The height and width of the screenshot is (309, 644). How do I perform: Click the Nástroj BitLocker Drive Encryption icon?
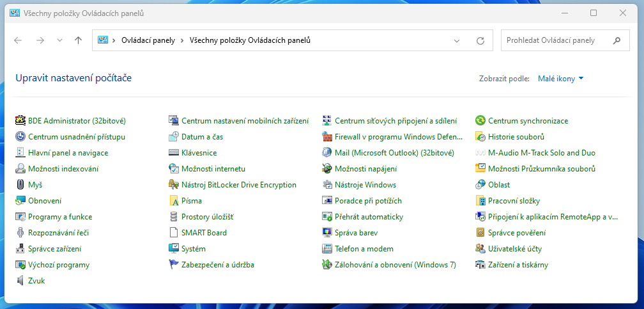173,185
